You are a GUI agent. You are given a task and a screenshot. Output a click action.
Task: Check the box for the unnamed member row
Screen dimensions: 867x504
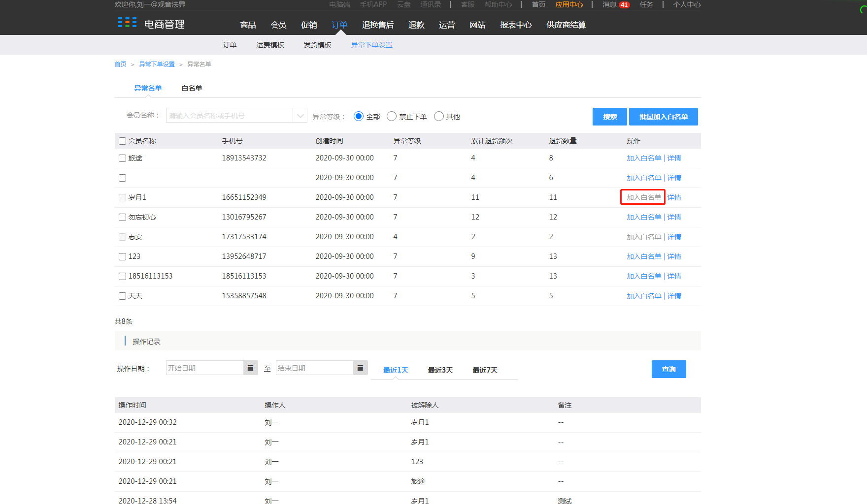(122, 178)
